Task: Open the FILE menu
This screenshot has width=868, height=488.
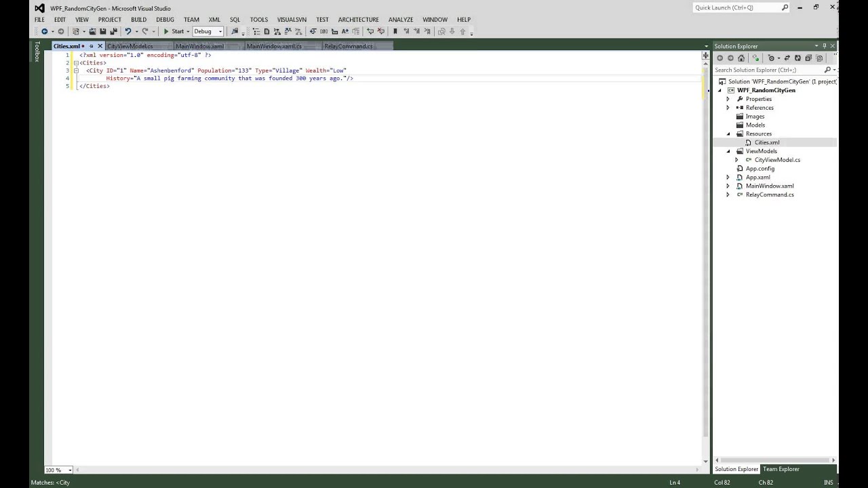Action: click(39, 20)
